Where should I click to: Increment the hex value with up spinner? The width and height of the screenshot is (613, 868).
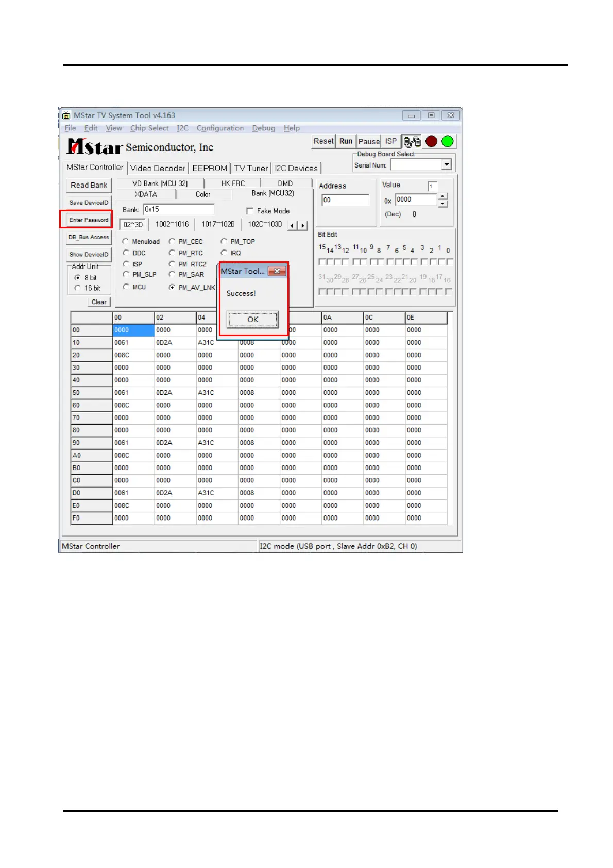(x=443, y=196)
